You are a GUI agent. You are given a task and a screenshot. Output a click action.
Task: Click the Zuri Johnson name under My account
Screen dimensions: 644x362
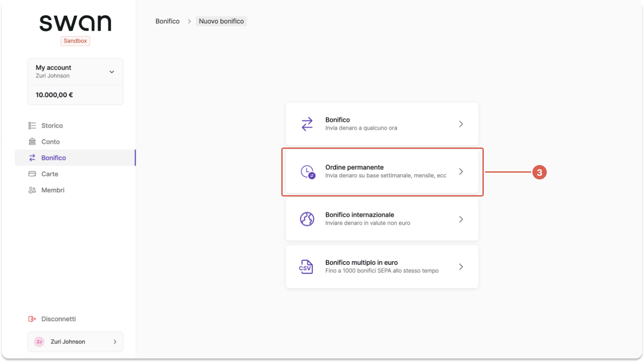(x=53, y=76)
